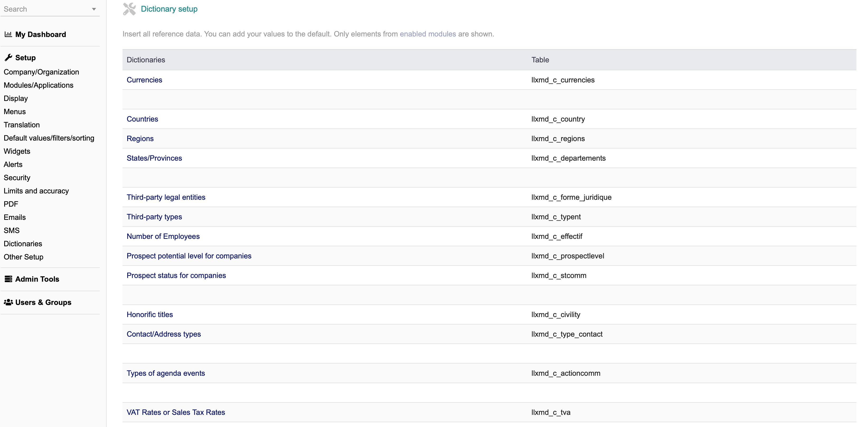Open the Third-party types dictionary

(154, 216)
